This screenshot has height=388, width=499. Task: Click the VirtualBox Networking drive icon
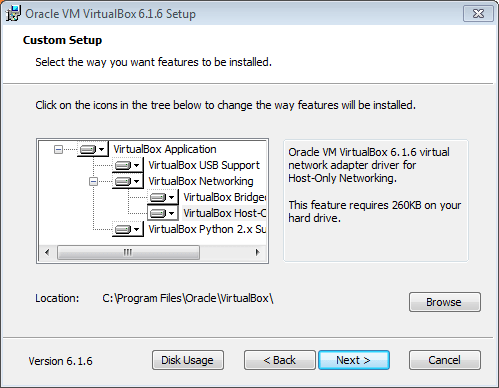(x=123, y=181)
